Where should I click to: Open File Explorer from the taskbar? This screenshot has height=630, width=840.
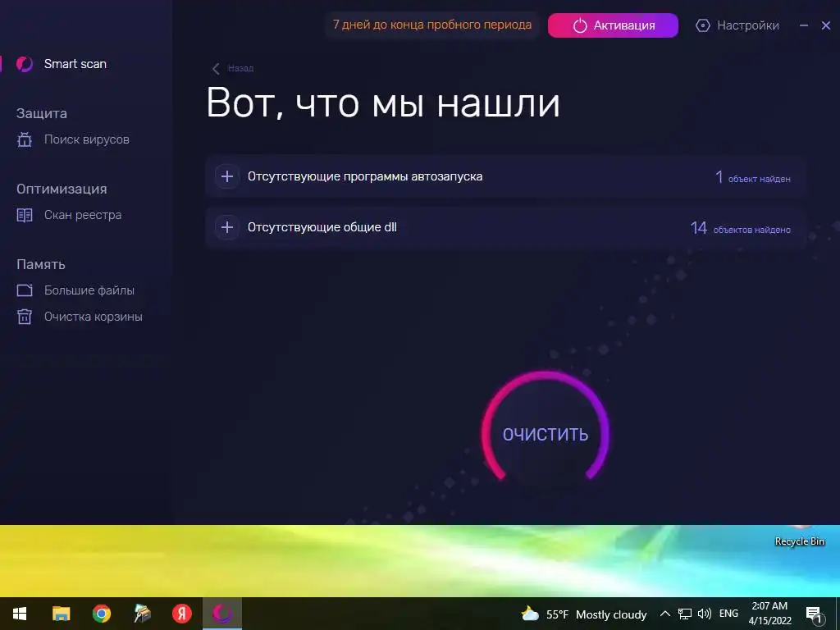61,614
